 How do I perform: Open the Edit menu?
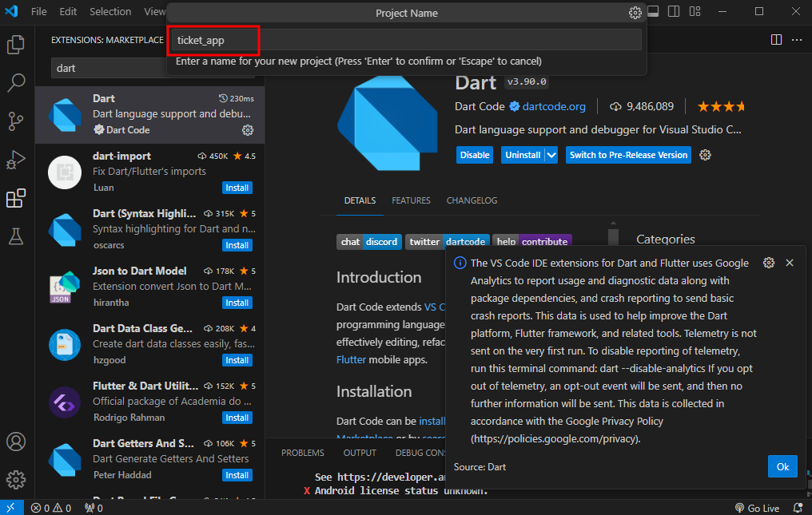[x=68, y=11]
